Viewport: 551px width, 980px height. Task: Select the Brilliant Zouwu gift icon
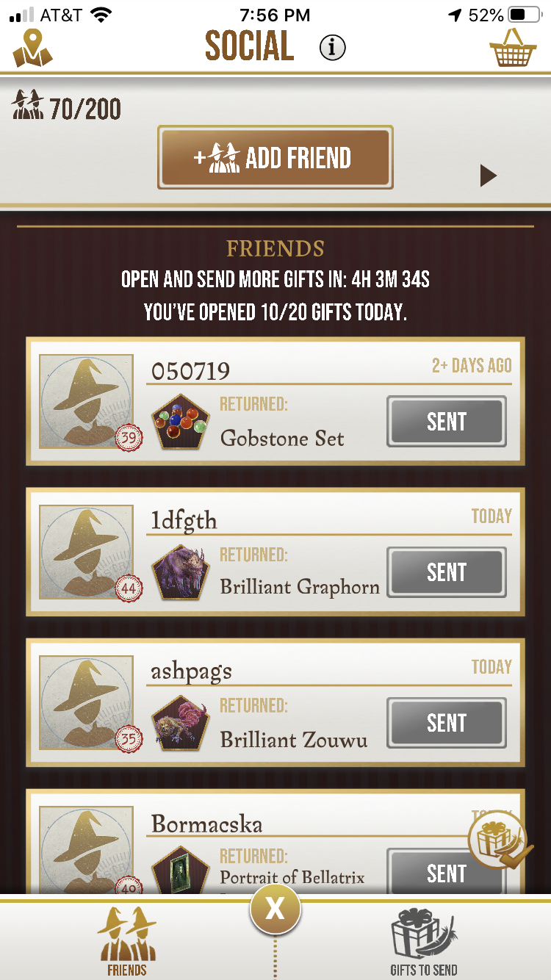[x=181, y=723]
